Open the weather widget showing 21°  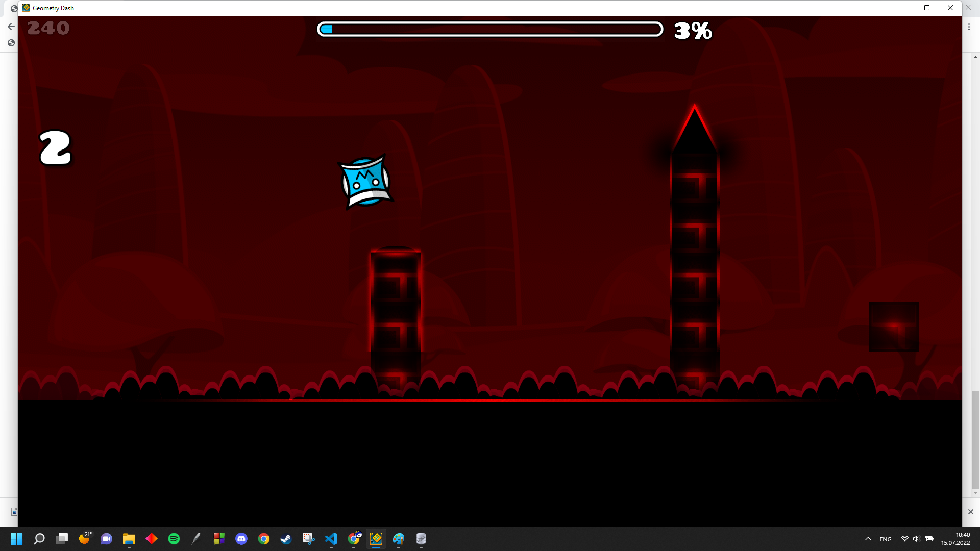(x=85, y=538)
